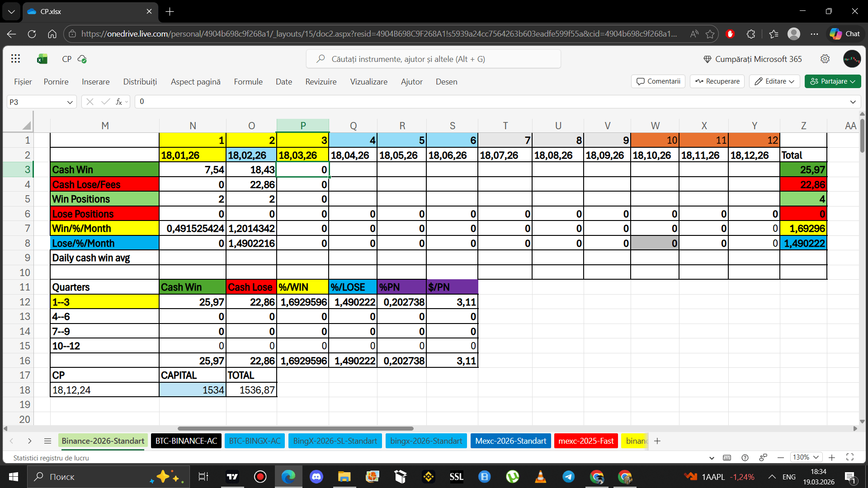The width and height of the screenshot is (868, 488).
Task: Click the keyboard shortcuts icon in status bar
Action: click(x=727, y=457)
